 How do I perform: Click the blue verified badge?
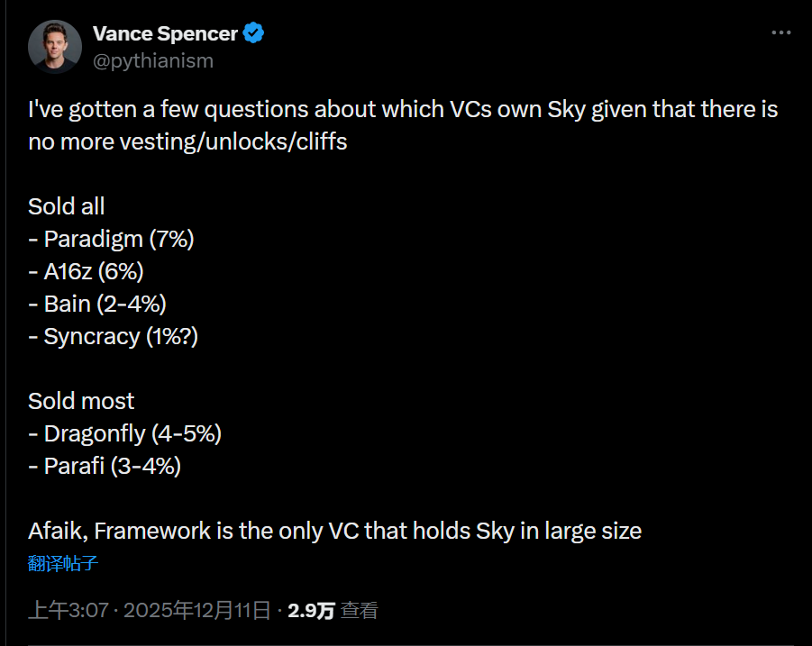point(254,34)
